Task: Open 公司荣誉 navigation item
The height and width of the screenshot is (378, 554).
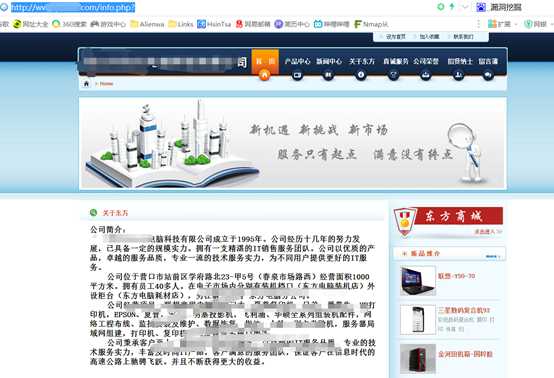Action: click(426, 61)
